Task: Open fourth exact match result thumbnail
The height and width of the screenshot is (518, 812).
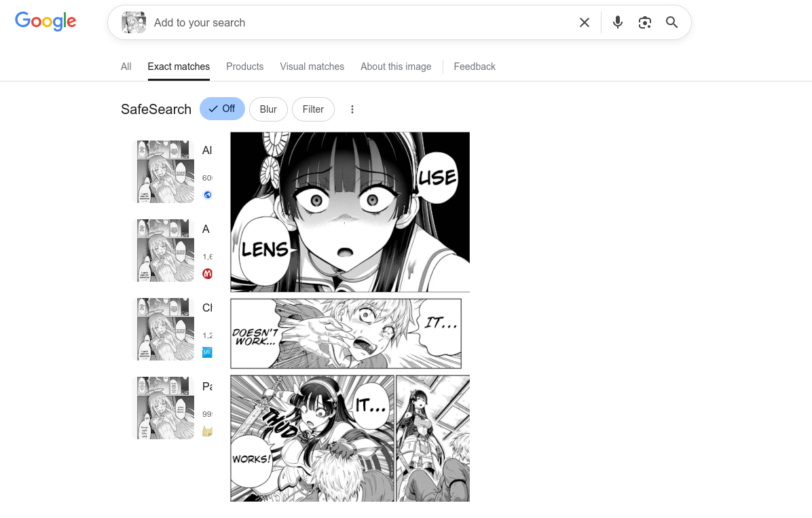Action: [x=166, y=408]
